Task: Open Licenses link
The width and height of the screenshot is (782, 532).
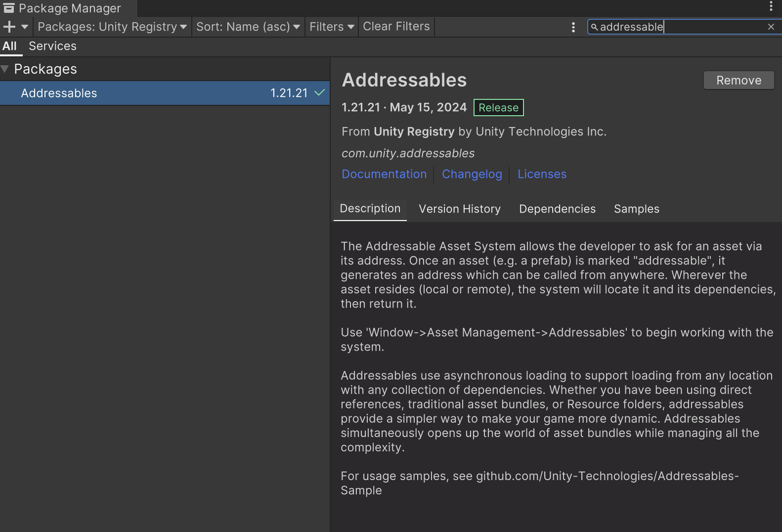Action: pyautogui.click(x=542, y=174)
